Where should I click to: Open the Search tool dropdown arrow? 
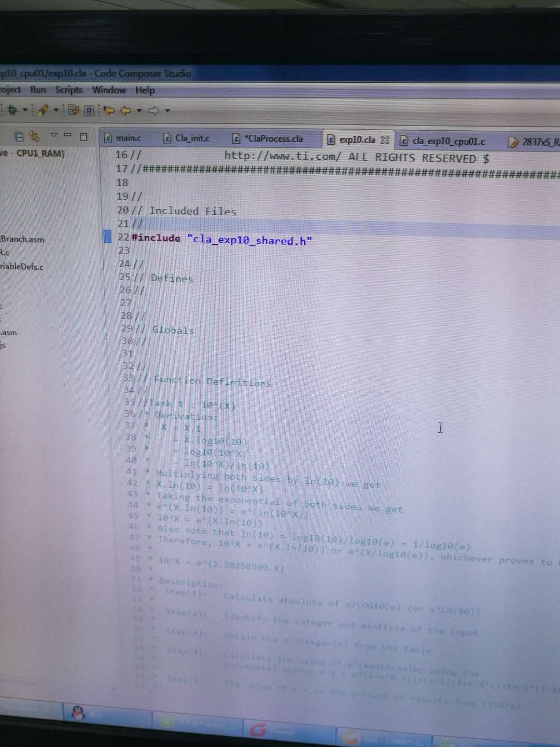(56, 109)
